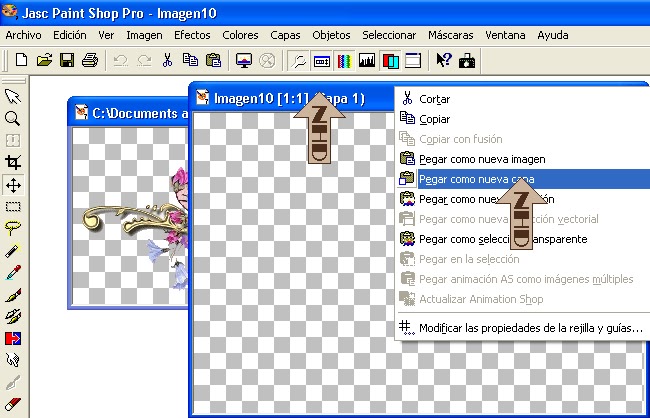Select the Clone Brush tool
Screen dimensions: 650x418
coord(13,316)
